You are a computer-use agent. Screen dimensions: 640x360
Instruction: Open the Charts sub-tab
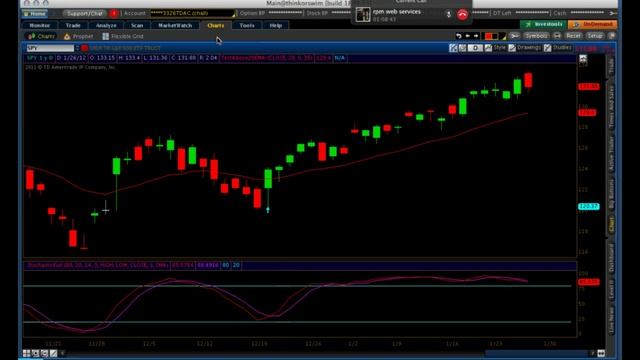[x=41, y=36]
